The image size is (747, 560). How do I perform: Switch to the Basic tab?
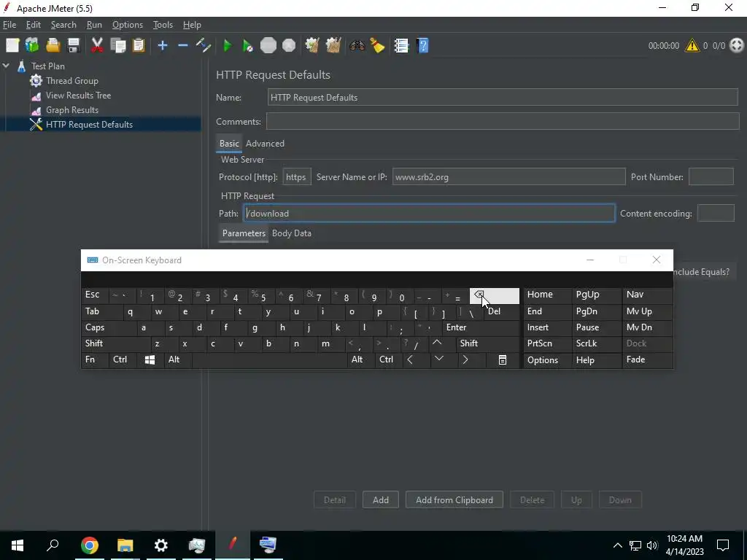tap(228, 144)
